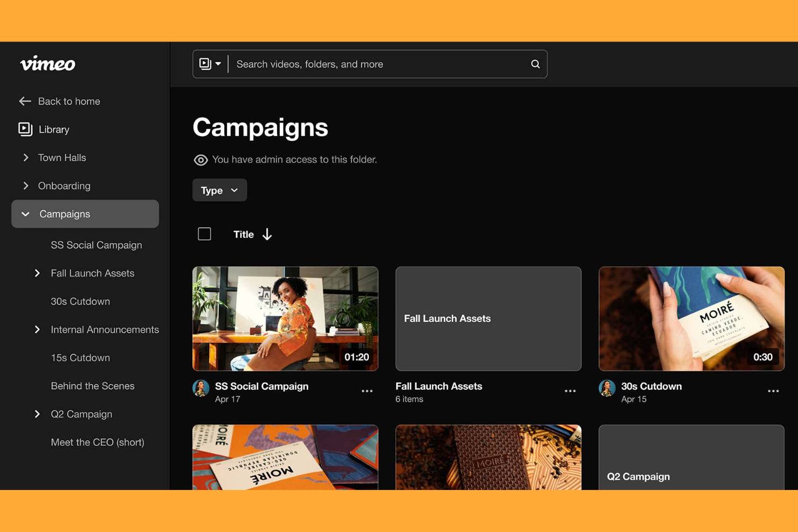Select Onboarding in the sidebar
Viewport: 798px width, 532px height.
click(x=64, y=185)
